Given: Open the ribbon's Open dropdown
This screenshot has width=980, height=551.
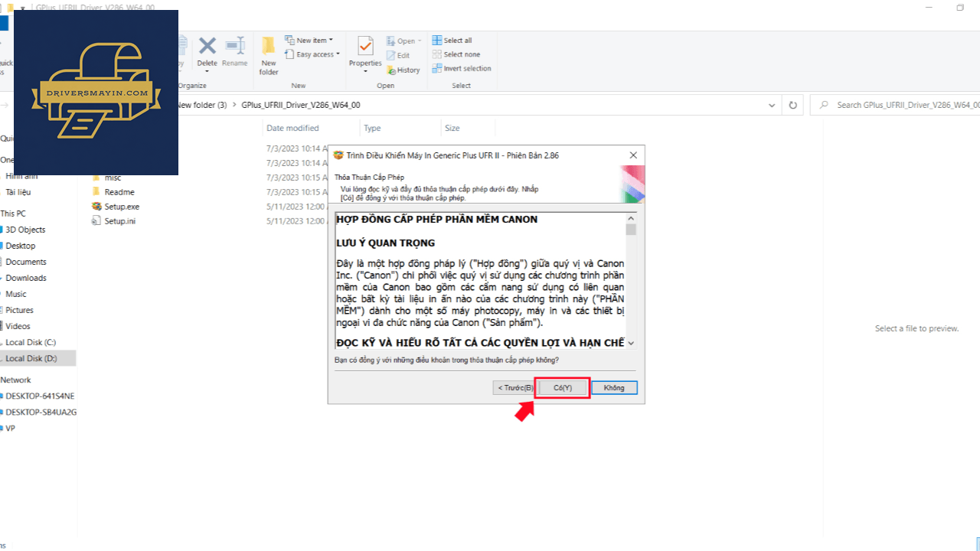Looking at the screenshot, I should point(403,41).
